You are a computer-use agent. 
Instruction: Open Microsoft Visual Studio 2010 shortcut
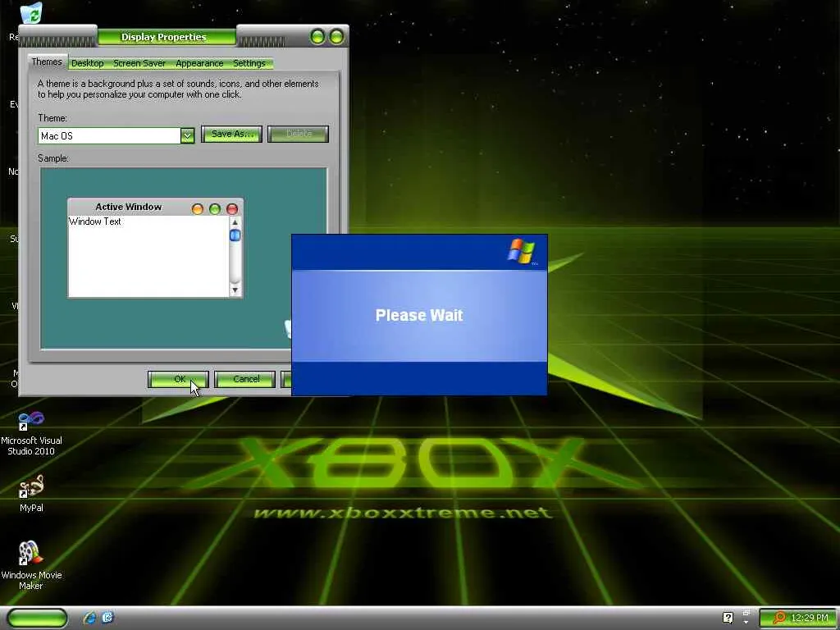[x=31, y=433]
